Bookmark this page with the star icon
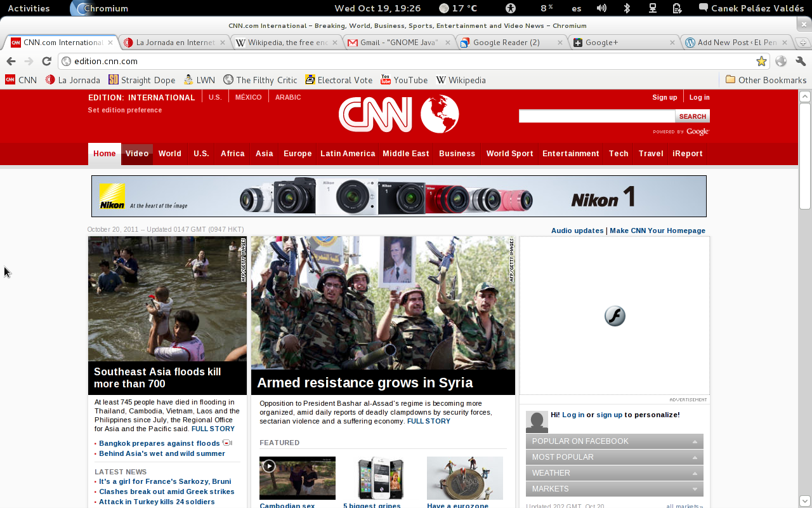 point(761,61)
